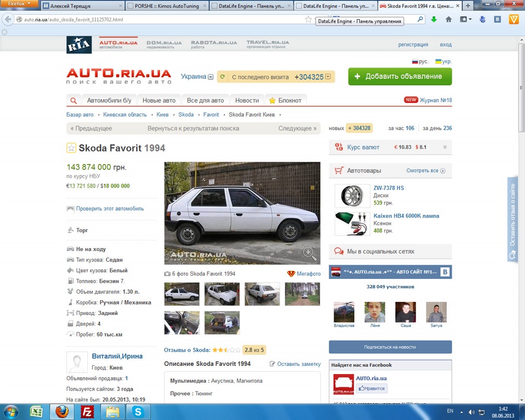Click the volume speaker tray icon
The width and height of the screenshot is (525, 420).
click(x=471, y=412)
